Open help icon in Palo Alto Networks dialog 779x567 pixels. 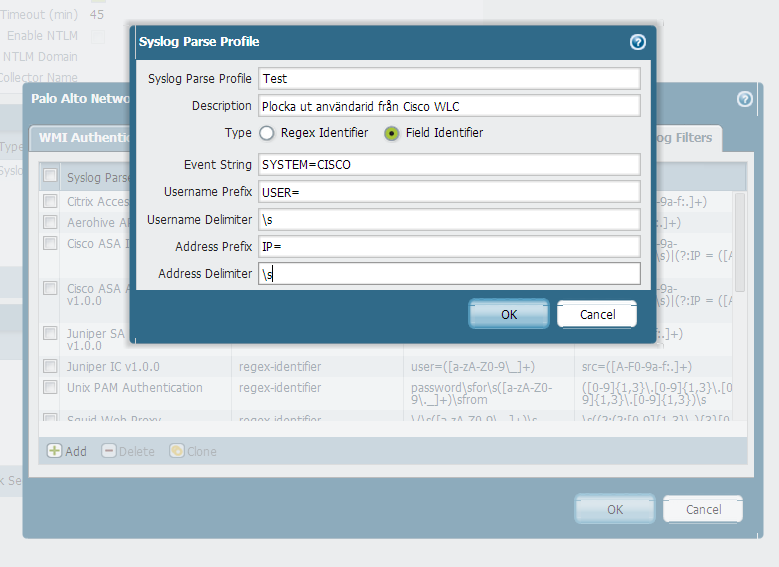pyautogui.click(x=744, y=99)
